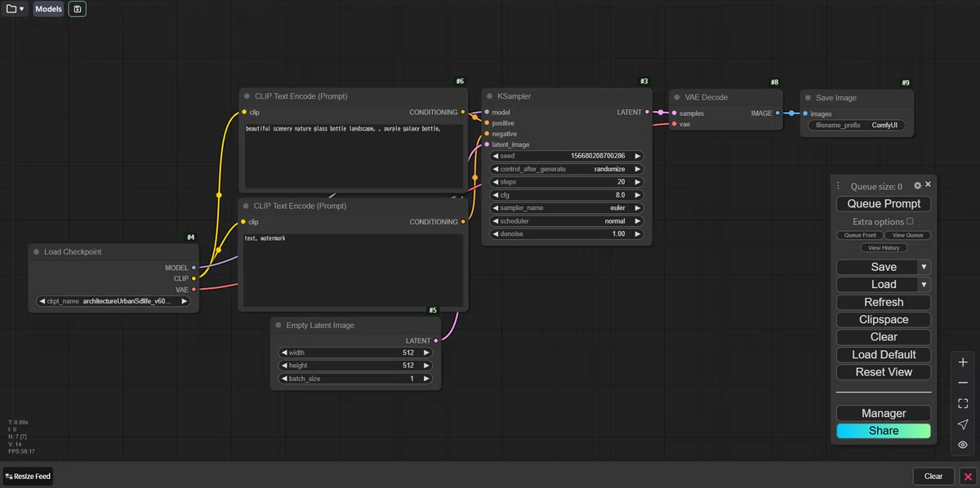
Task: Click the zoom in plus icon
Action: click(x=963, y=362)
